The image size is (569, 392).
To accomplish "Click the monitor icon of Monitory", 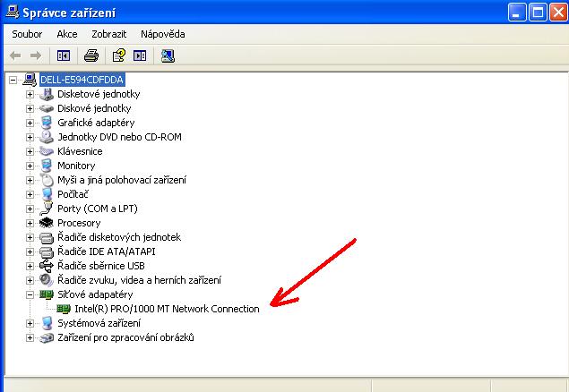I will [x=47, y=166].
